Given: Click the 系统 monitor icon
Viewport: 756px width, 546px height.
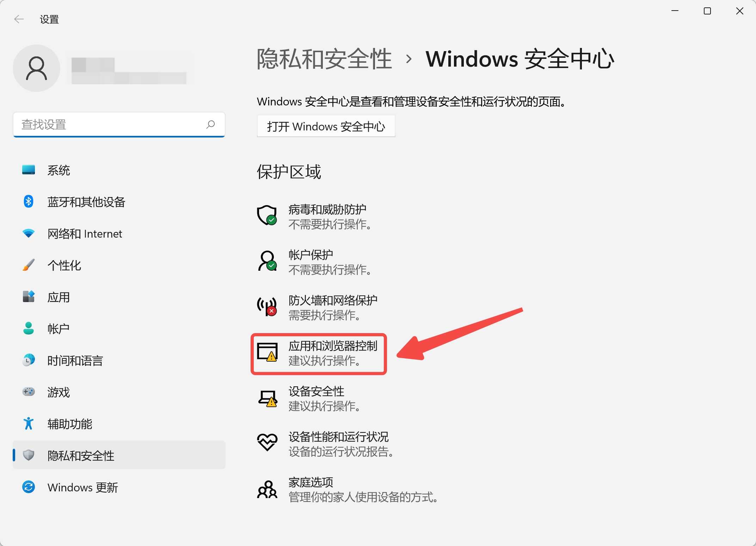Looking at the screenshot, I should (29, 170).
